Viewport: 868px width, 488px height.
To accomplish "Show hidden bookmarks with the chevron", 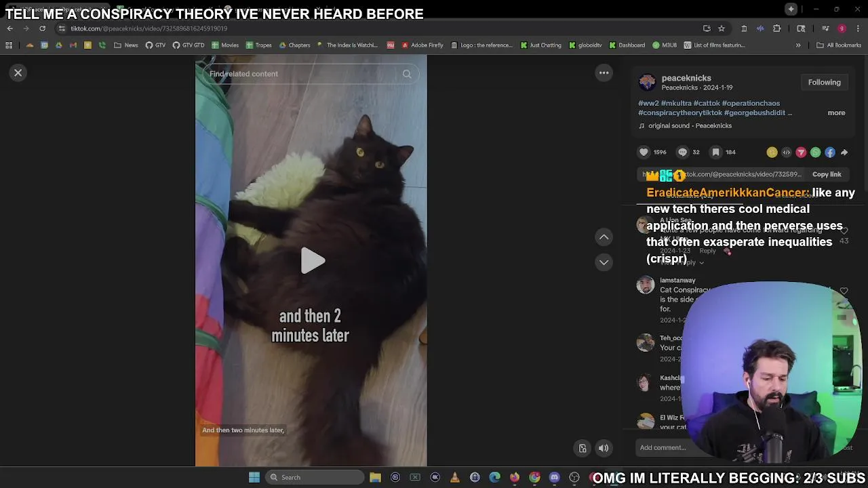I will (798, 45).
